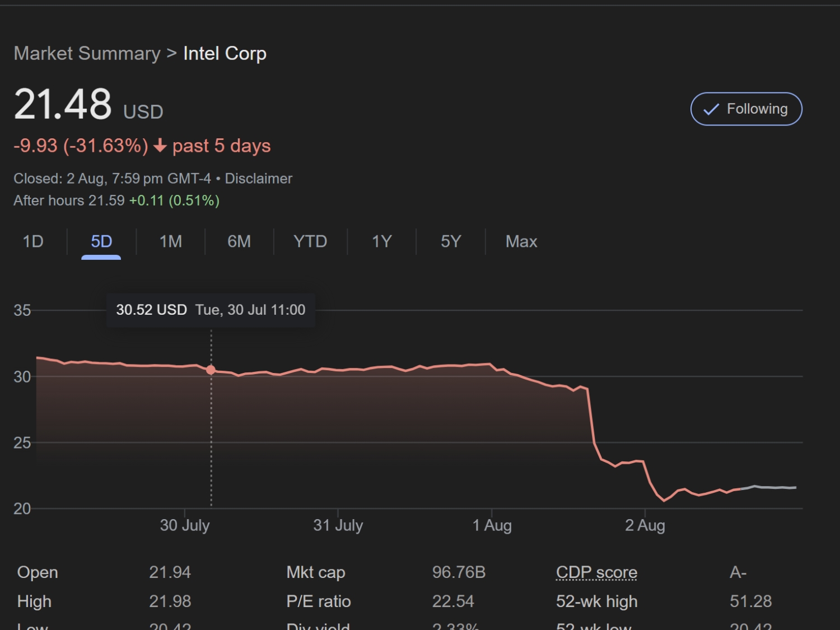Open the Disclaimer link
Viewport: 840px width, 630px height.
[258, 179]
